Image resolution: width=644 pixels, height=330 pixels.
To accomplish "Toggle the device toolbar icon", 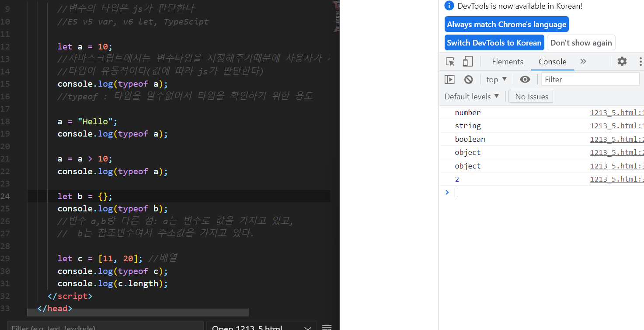I will tap(468, 62).
